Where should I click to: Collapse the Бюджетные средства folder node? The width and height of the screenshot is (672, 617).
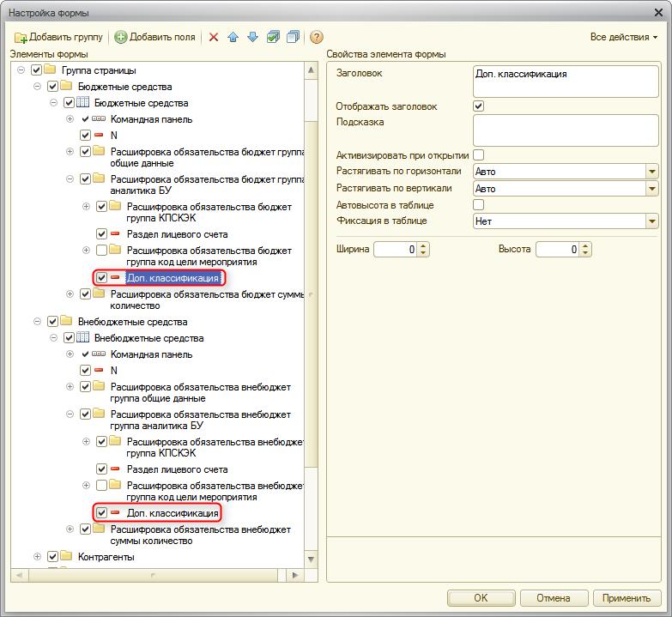coord(37,86)
